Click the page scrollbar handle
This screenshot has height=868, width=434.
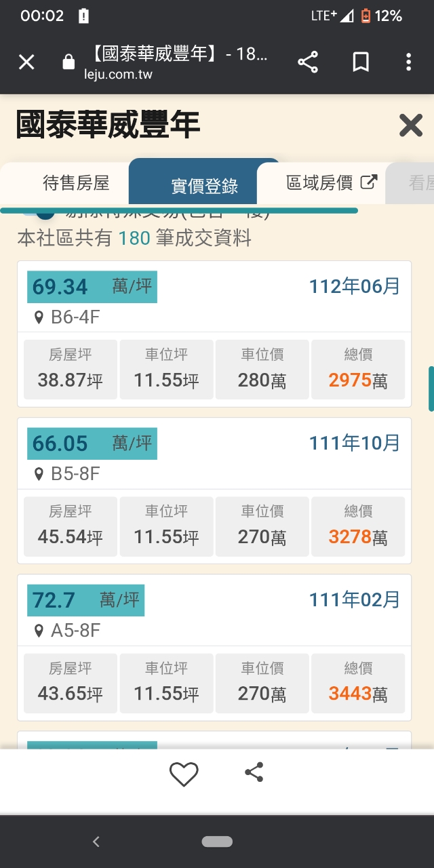431,389
